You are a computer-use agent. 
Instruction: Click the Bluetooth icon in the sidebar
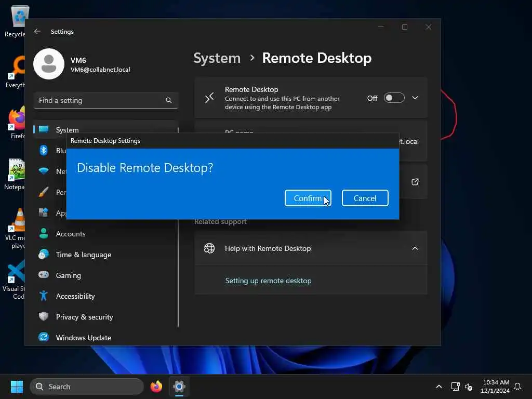pyautogui.click(x=44, y=150)
